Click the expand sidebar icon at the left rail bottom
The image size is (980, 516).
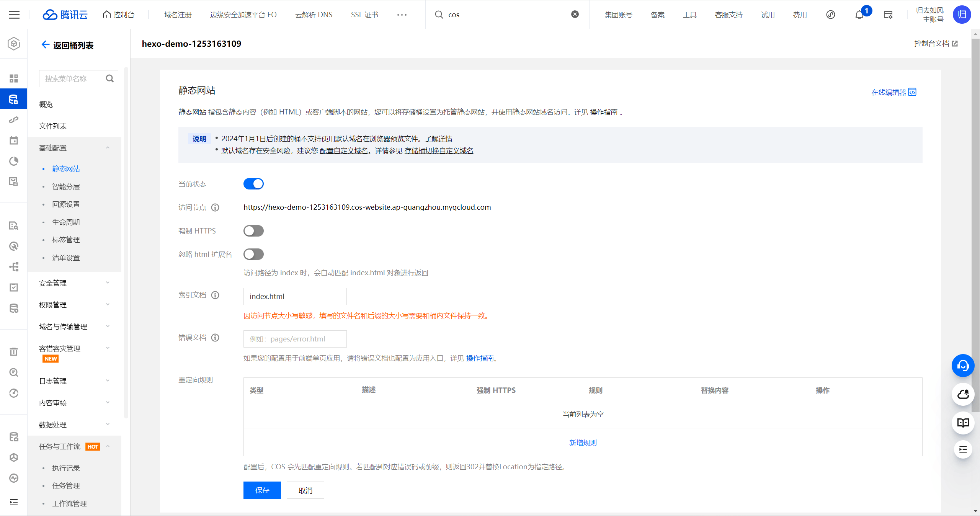[14, 502]
